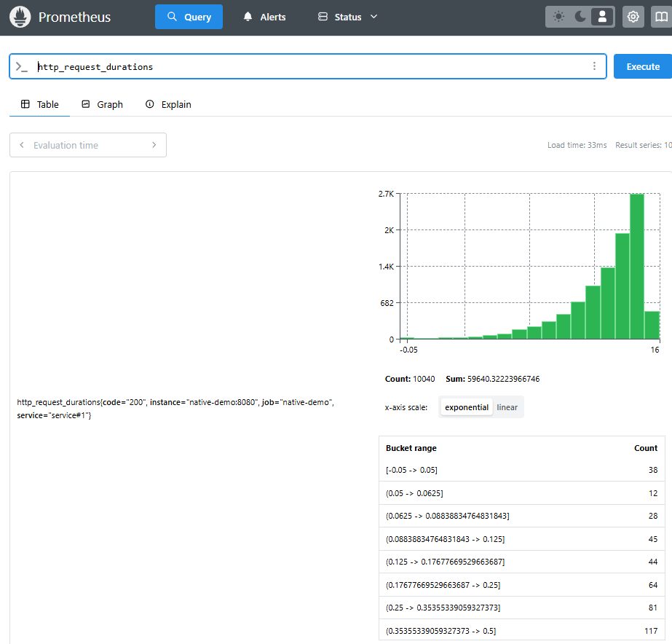Switch to the Table tab
Screen dimensions: 672x644
[x=40, y=104]
